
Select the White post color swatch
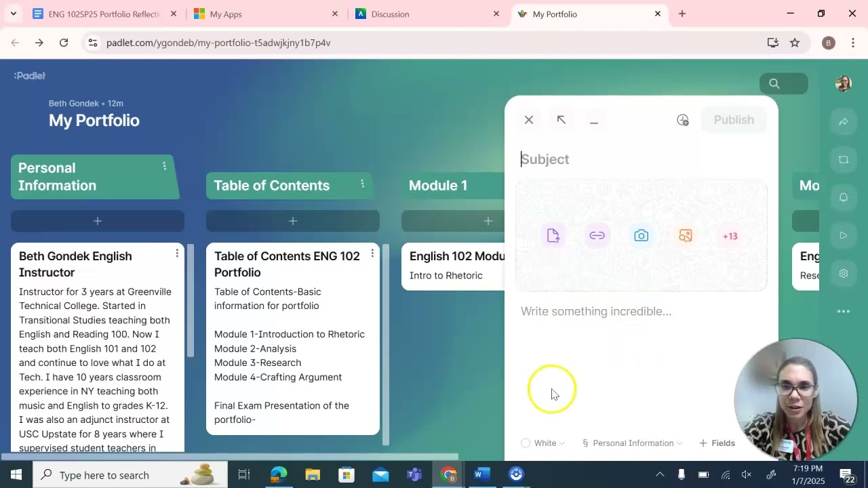(x=526, y=443)
